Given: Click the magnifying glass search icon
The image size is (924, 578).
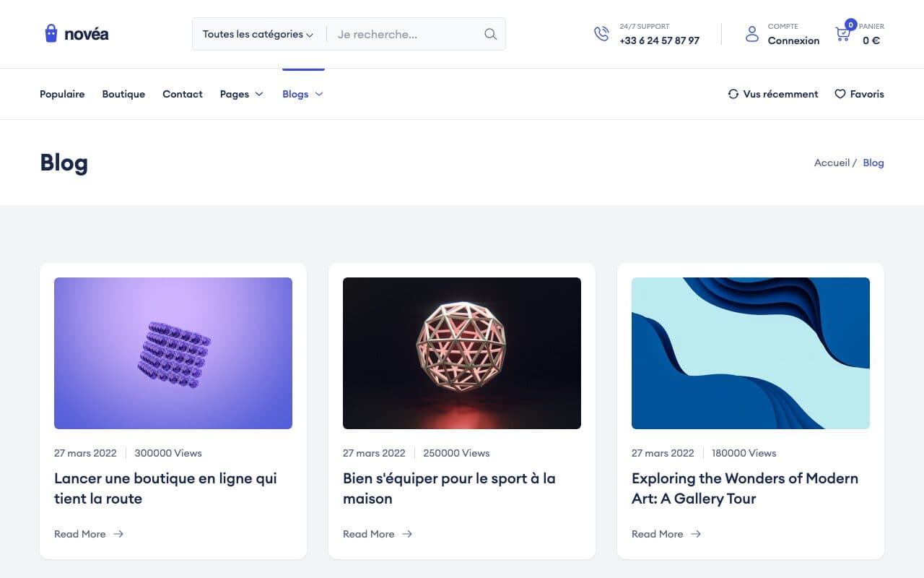Looking at the screenshot, I should 490,34.
